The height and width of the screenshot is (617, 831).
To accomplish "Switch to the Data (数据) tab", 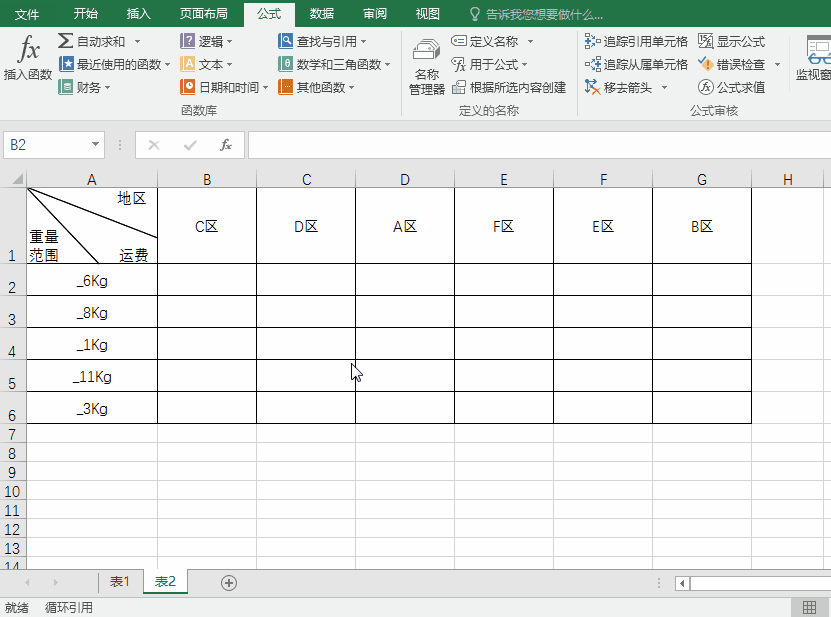I will [x=322, y=14].
